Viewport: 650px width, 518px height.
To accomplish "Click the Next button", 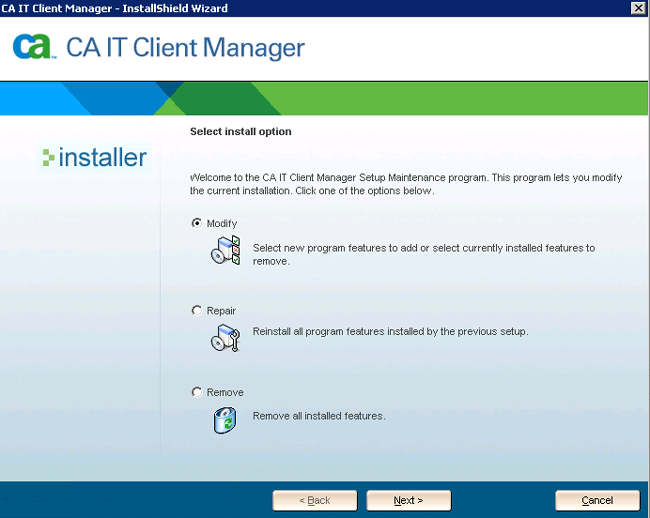I will [x=409, y=501].
